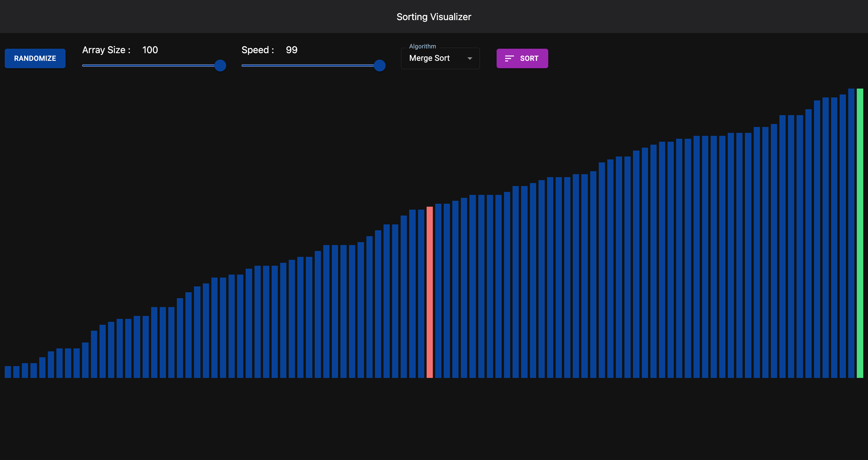Click the tallest blue bar beside green
Screen dimensions: 868x460
(851, 233)
